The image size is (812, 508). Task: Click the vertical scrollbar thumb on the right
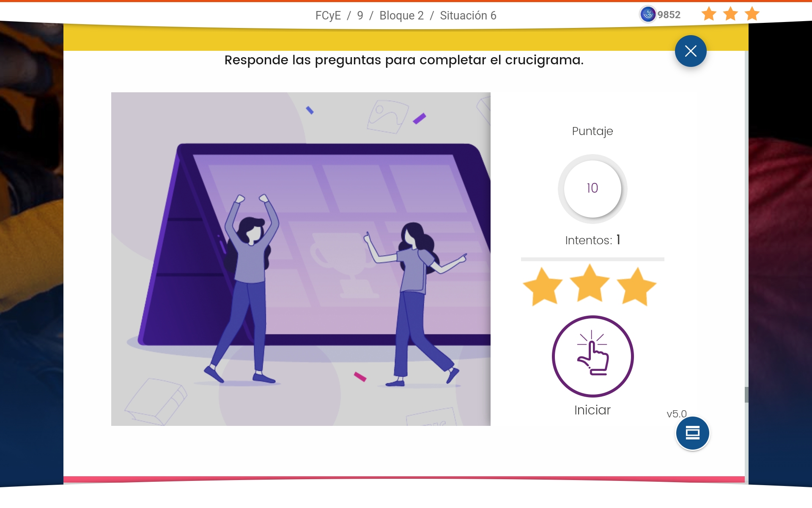746,395
